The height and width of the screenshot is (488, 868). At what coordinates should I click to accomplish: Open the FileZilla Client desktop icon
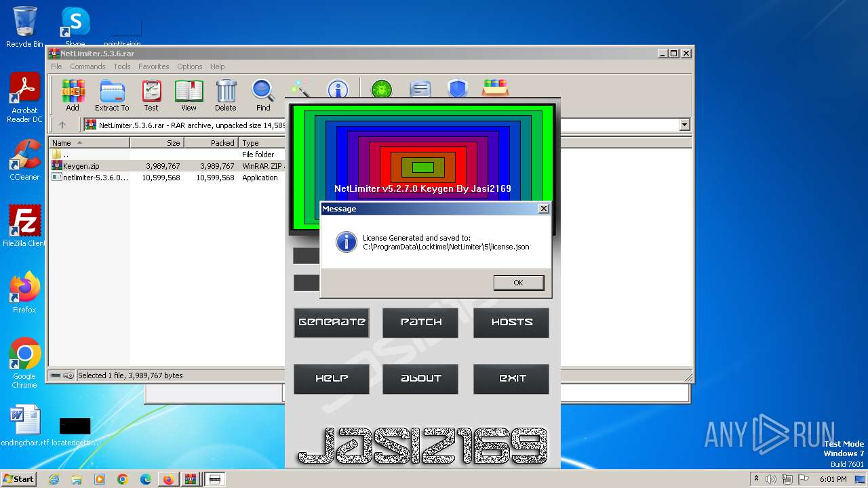click(x=24, y=226)
